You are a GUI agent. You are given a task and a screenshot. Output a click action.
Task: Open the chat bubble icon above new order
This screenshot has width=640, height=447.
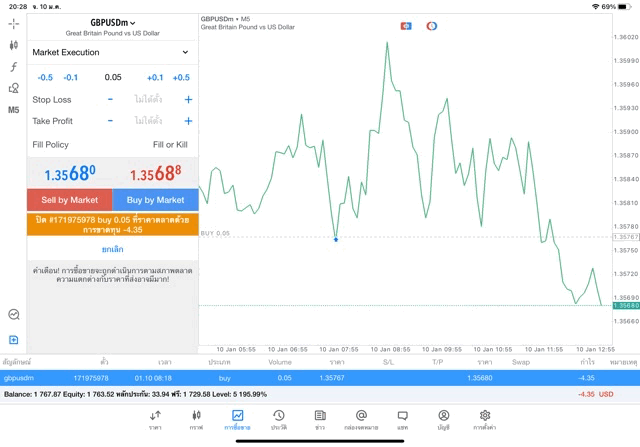pos(13,314)
